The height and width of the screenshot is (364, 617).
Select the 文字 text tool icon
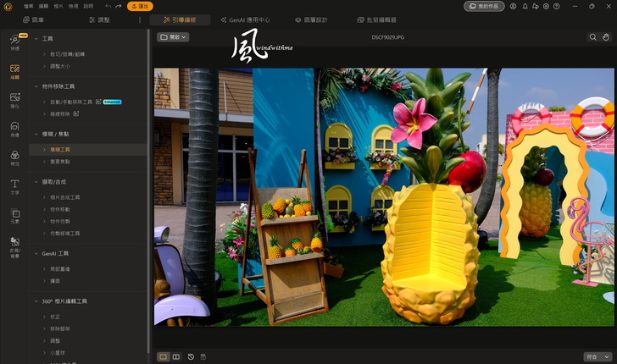point(15,186)
